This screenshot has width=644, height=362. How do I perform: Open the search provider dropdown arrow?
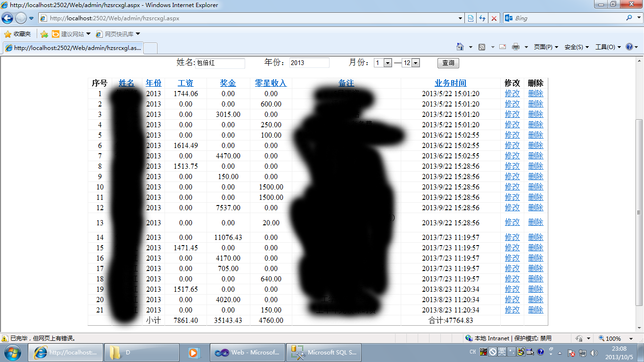[x=639, y=18]
